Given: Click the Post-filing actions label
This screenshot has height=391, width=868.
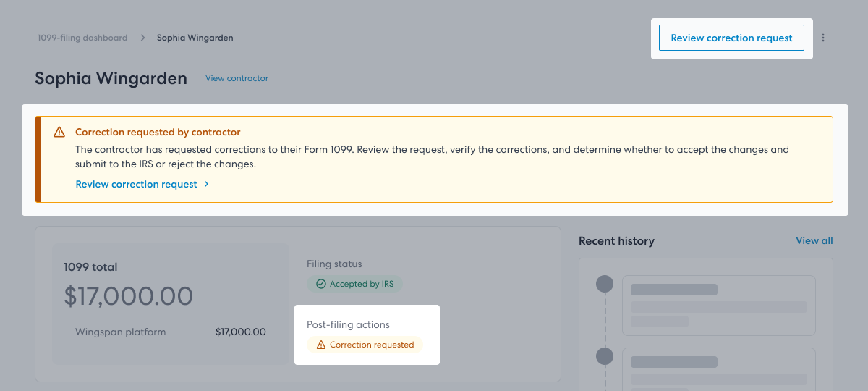Looking at the screenshot, I should [349, 325].
